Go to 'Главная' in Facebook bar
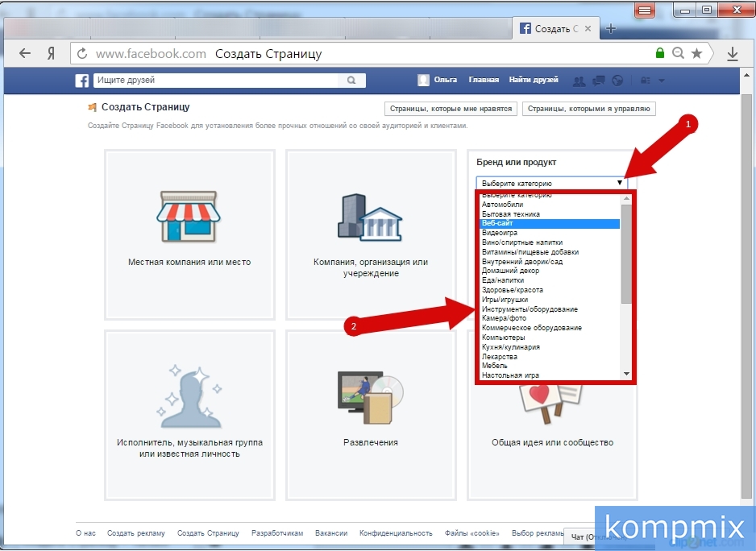 coord(484,80)
